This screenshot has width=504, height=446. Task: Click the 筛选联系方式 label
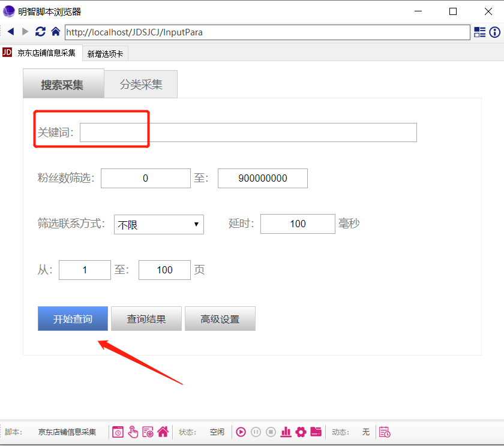tap(71, 224)
